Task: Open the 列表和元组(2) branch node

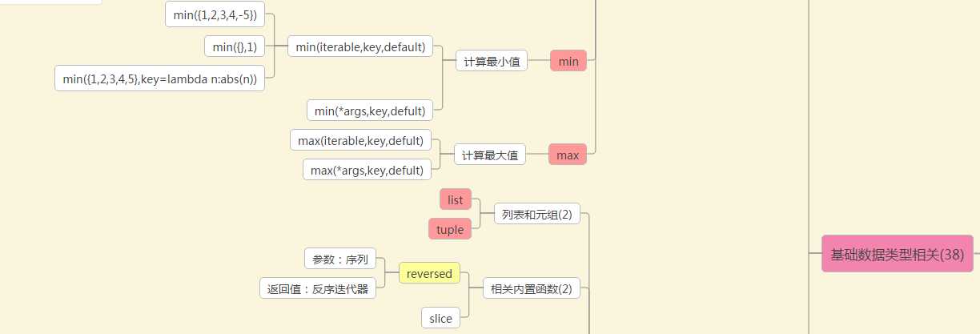Action: tap(536, 214)
